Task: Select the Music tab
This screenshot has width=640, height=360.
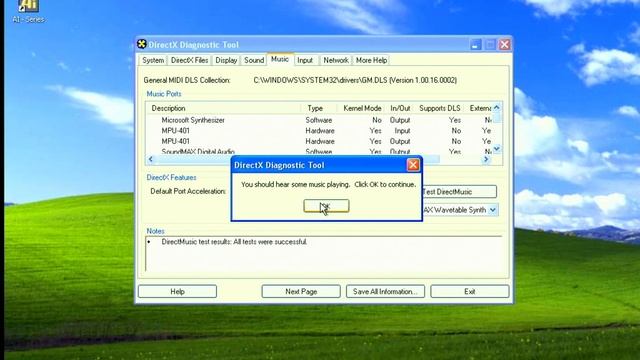Action: pos(280,59)
